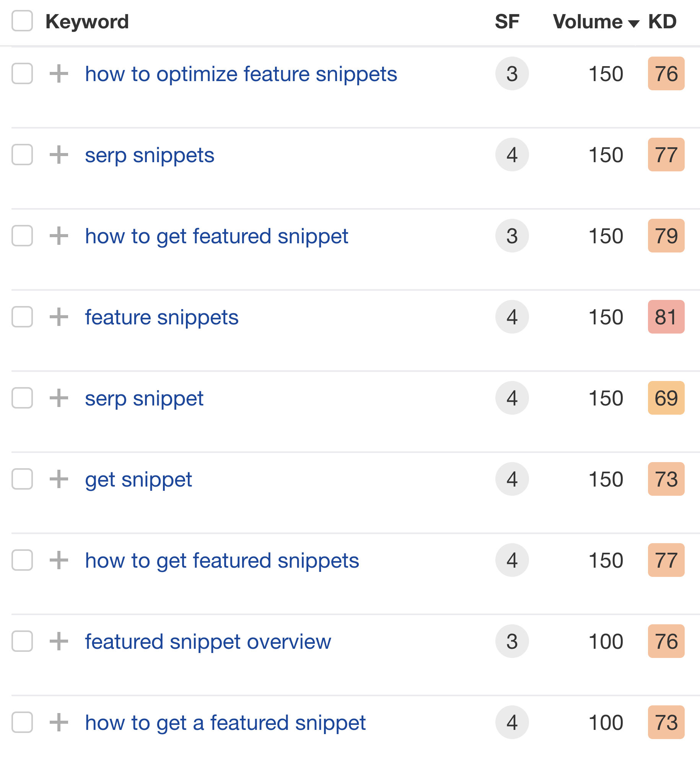Click the SF badge for "how to get featured snippet"
700x762 pixels.
[512, 236]
